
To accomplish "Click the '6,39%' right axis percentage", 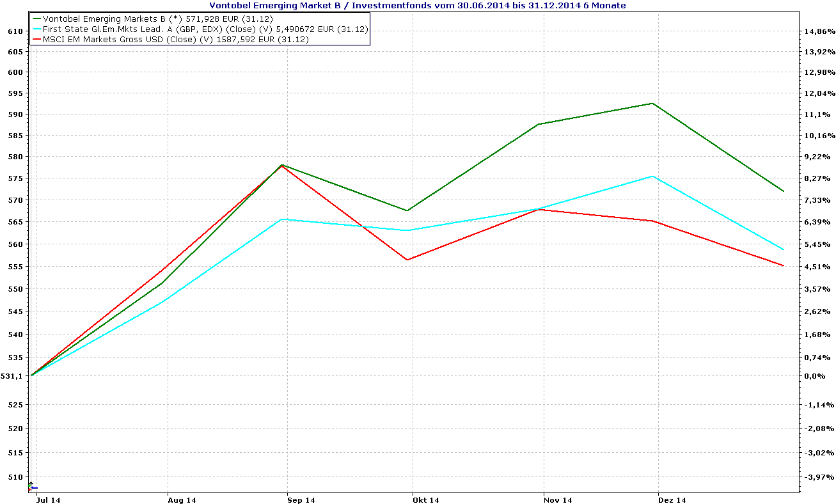I will [x=816, y=222].
